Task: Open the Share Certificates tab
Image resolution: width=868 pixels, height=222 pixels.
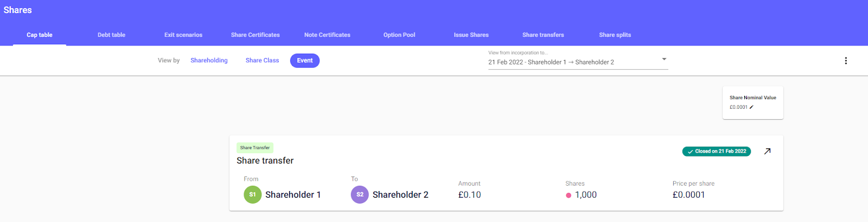Action: pyautogui.click(x=256, y=35)
